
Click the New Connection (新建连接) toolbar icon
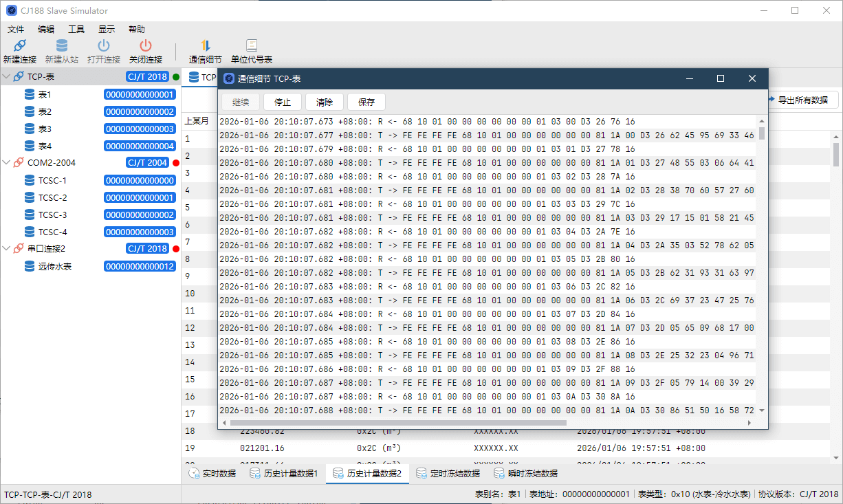pos(20,46)
